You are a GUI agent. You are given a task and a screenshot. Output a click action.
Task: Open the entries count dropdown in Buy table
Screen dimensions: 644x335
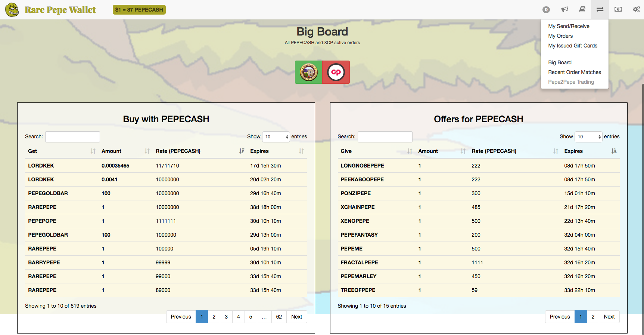[276, 137]
